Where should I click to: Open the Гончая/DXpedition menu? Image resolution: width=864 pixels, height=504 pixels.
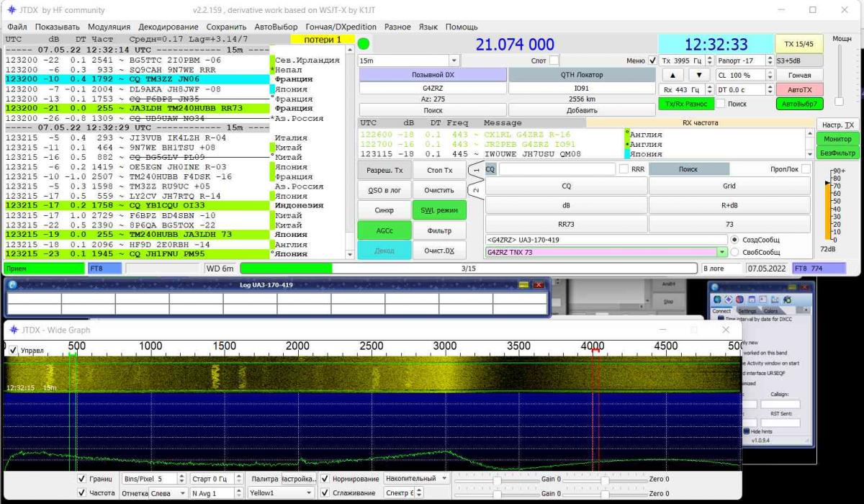(x=341, y=27)
